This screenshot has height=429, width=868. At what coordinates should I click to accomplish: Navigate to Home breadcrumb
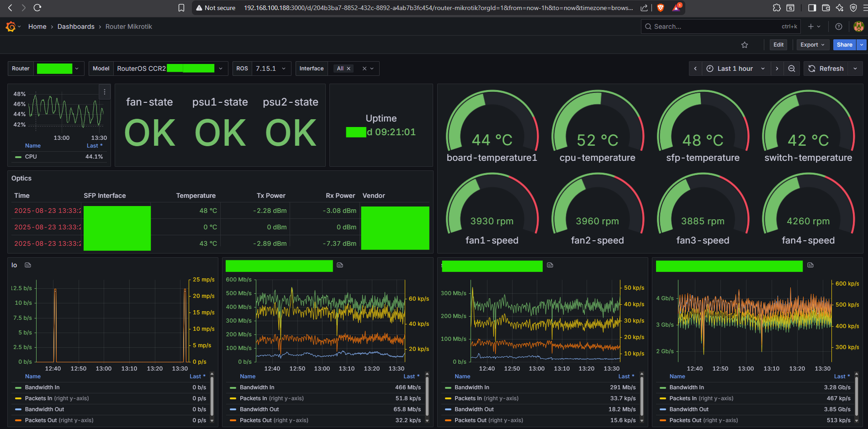(37, 26)
